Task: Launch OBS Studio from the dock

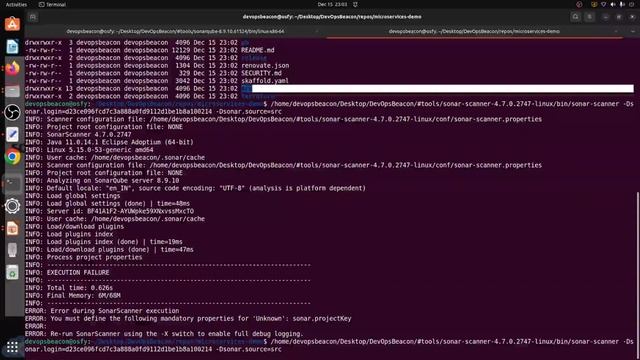Action: tap(12, 113)
